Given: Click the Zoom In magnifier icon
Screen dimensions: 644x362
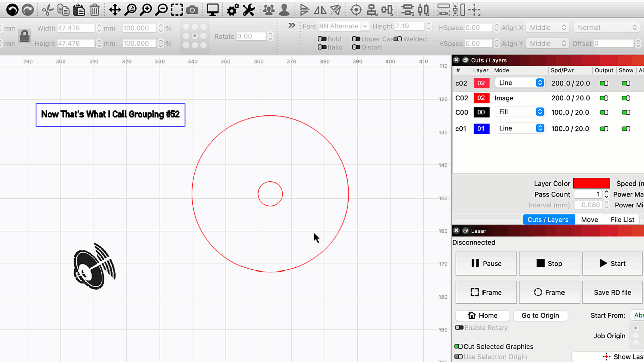Looking at the screenshot, I should (x=146, y=9).
